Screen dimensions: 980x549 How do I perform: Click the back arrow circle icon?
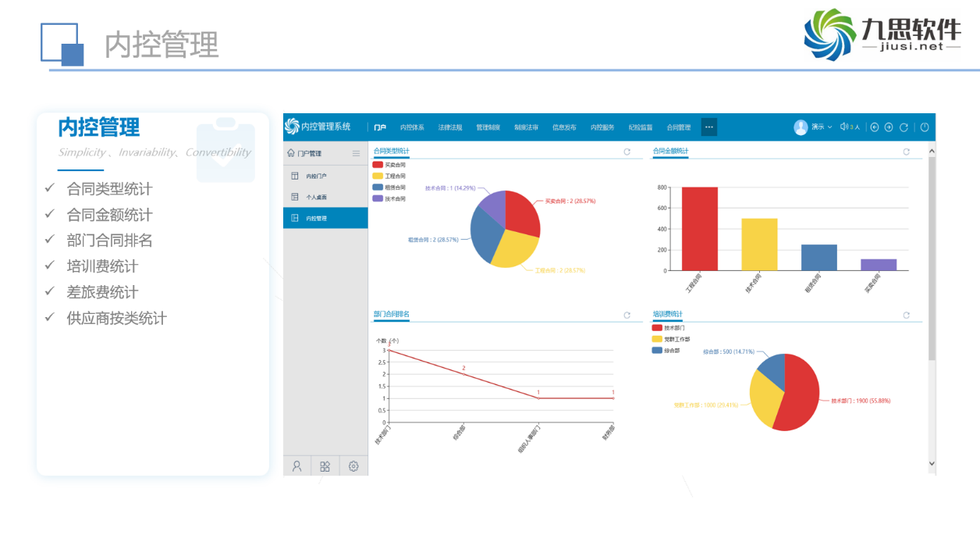(x=875, y=127)
